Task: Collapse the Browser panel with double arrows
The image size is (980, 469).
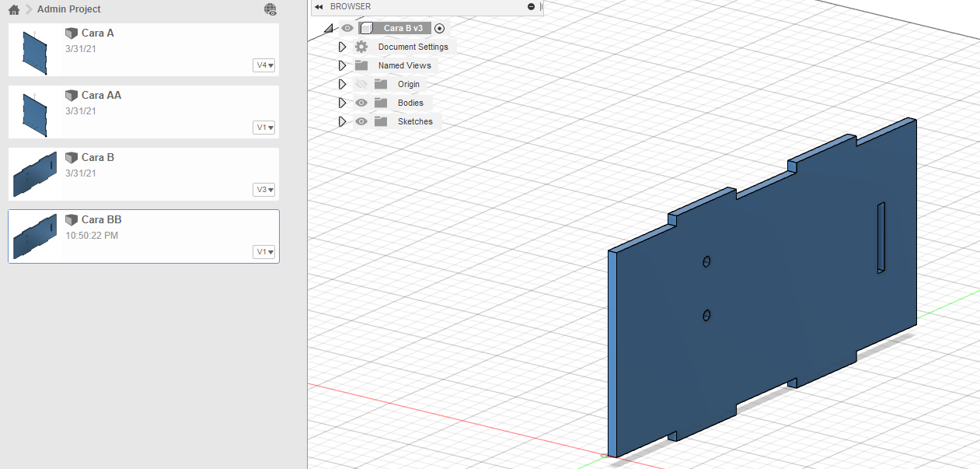Action: 319,6
